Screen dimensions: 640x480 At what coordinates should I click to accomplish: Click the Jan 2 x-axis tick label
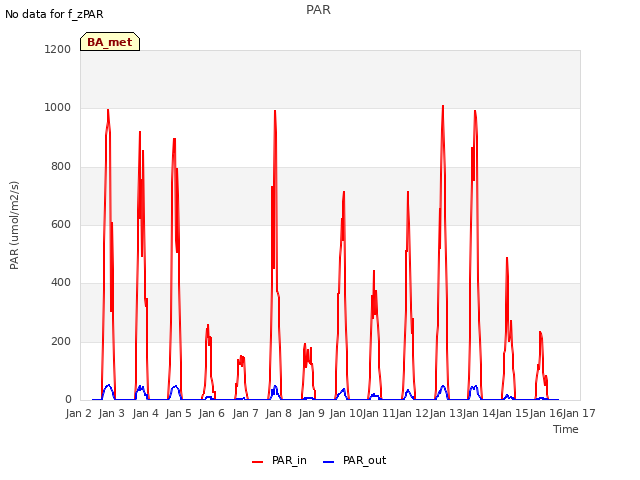tap(78, 413)
